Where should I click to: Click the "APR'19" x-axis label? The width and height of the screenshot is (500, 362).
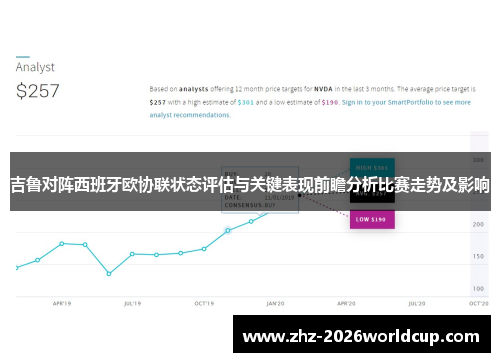click(62, 304)
